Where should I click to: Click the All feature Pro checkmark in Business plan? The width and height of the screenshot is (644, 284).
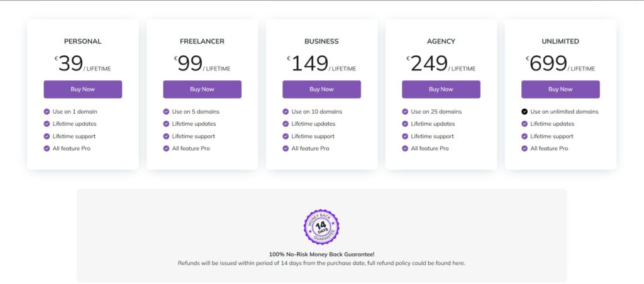(x=286, y=148)
